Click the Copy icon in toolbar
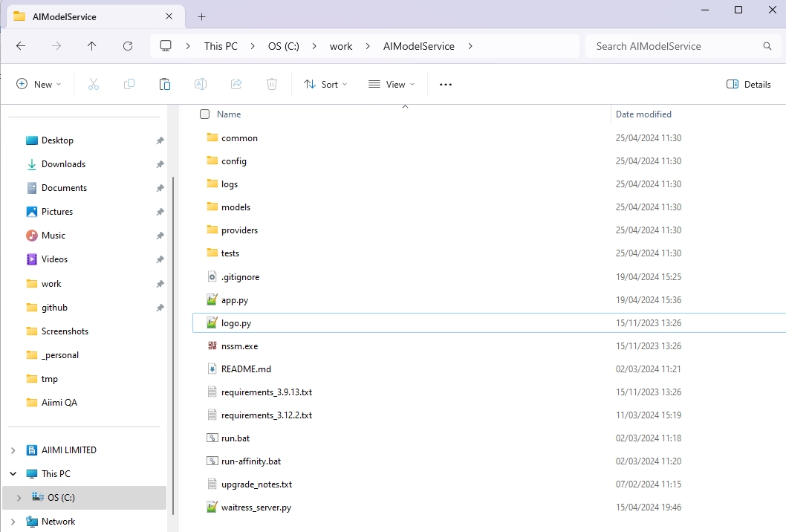 [129, 85]
